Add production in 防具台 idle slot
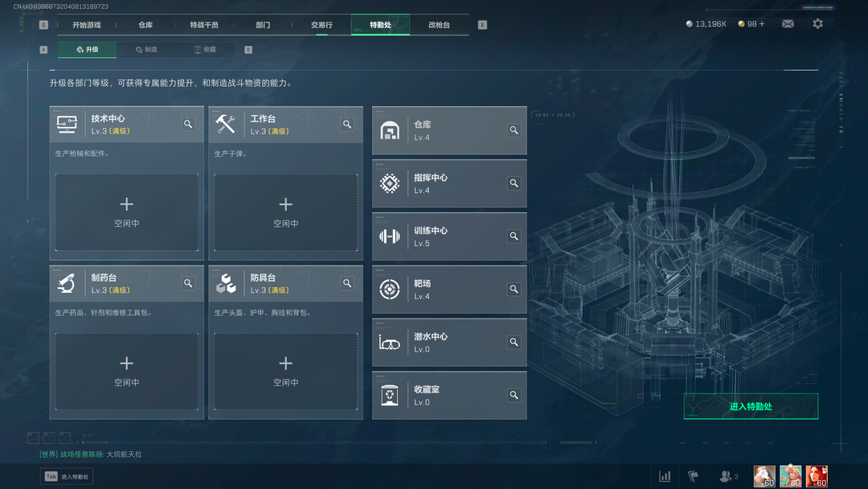The width and height of the screenshot is (868, 489). pyautogui.click(x=285, y=371)
